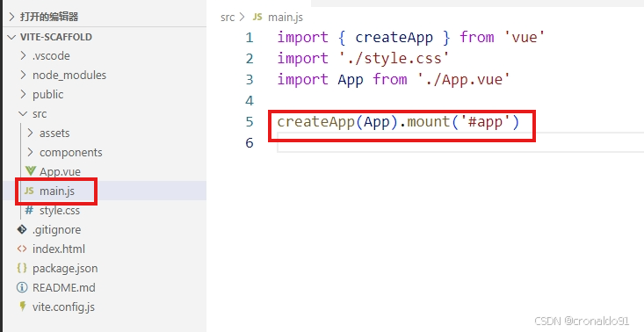
Task: Open the .gitignore file
Action: coord(57,229)
